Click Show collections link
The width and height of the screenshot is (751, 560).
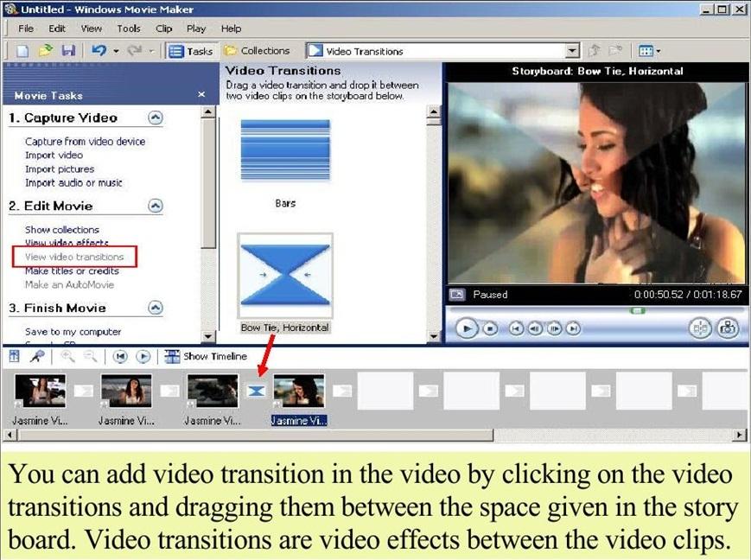[x=61, y=230]
